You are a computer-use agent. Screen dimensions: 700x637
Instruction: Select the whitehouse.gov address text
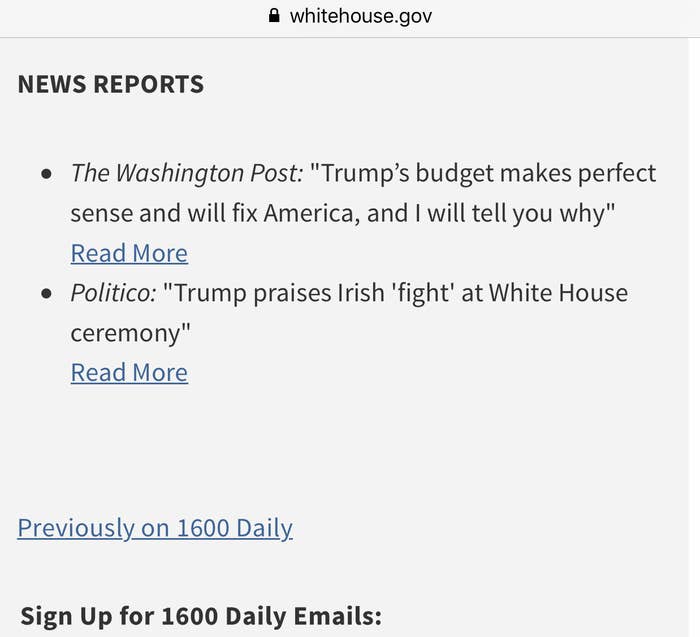pyautogui.click(x=361, y=17)
